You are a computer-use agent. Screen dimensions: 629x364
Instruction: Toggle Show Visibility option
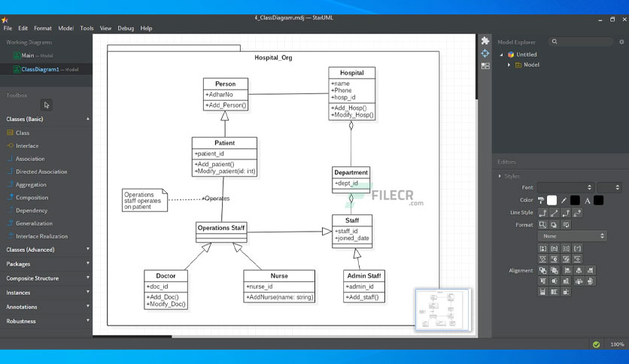click(x=542, y=248)
